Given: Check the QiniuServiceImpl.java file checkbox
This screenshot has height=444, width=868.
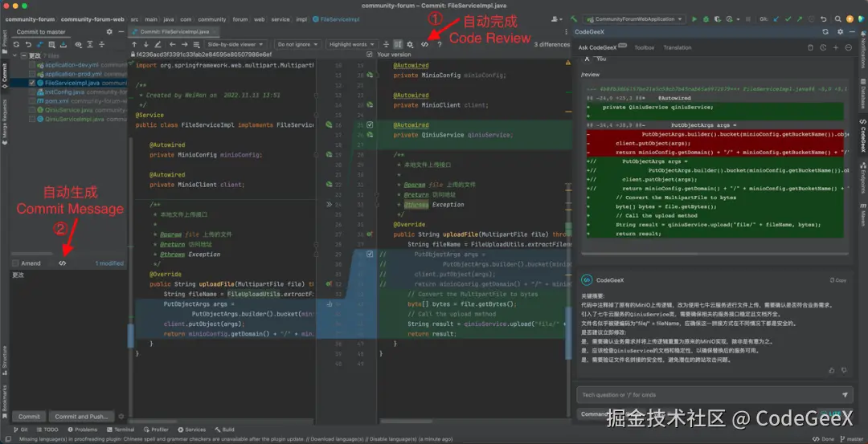Looking at the screenshot, I should tap(32, 119).
